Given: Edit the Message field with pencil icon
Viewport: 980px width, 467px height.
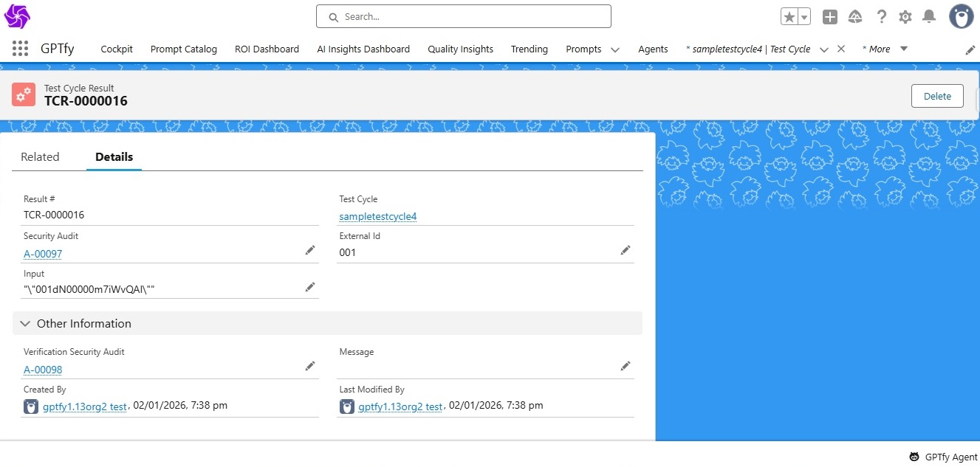Looking at the screenshot, I should click(x=626, y=366).
